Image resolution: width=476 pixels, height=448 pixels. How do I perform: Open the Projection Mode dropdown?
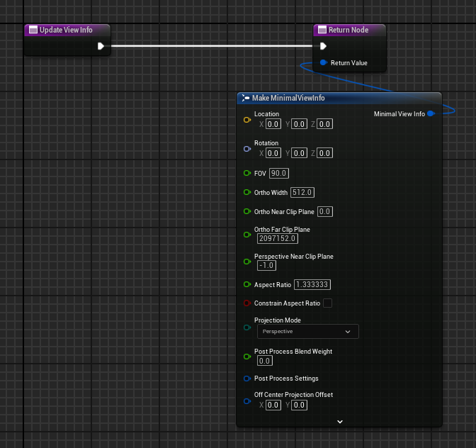point(307,331)
